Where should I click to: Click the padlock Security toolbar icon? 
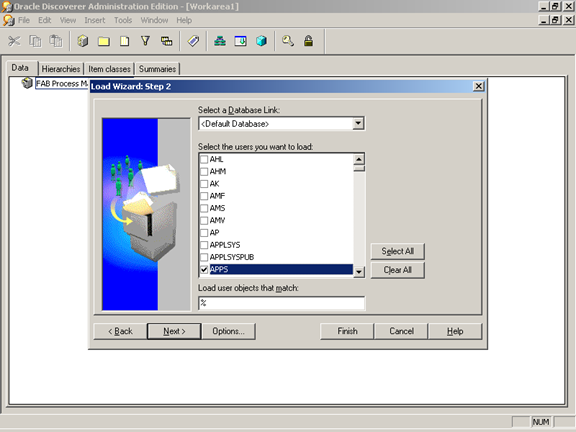(308, 41)
